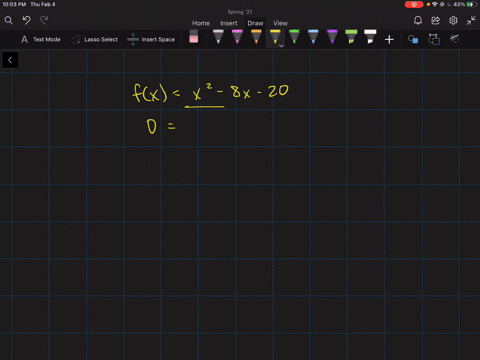480x360 pixels.
Task: Select the white highlighter
Action: point(370,37)
